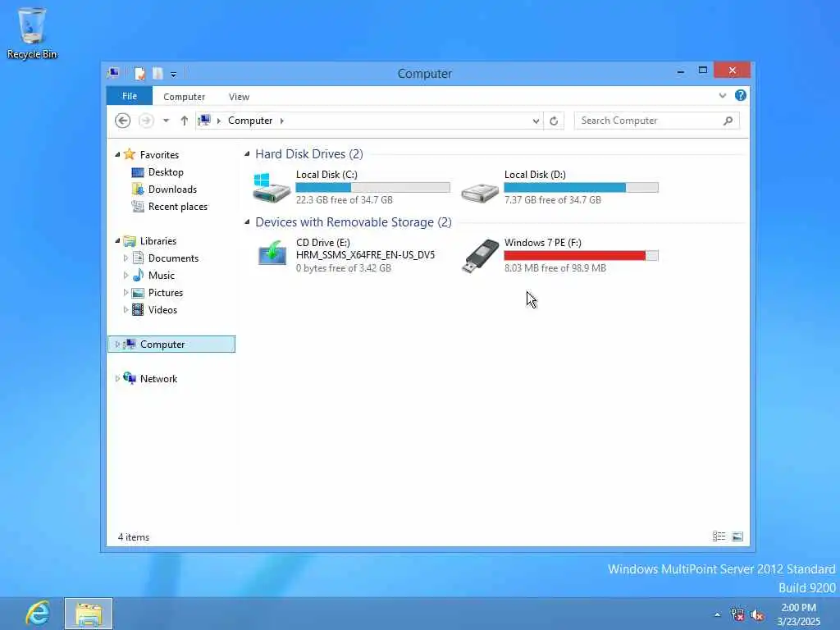840x630 pixels.
Task: Click the network status tray icon
Action: tap(737, 614)
